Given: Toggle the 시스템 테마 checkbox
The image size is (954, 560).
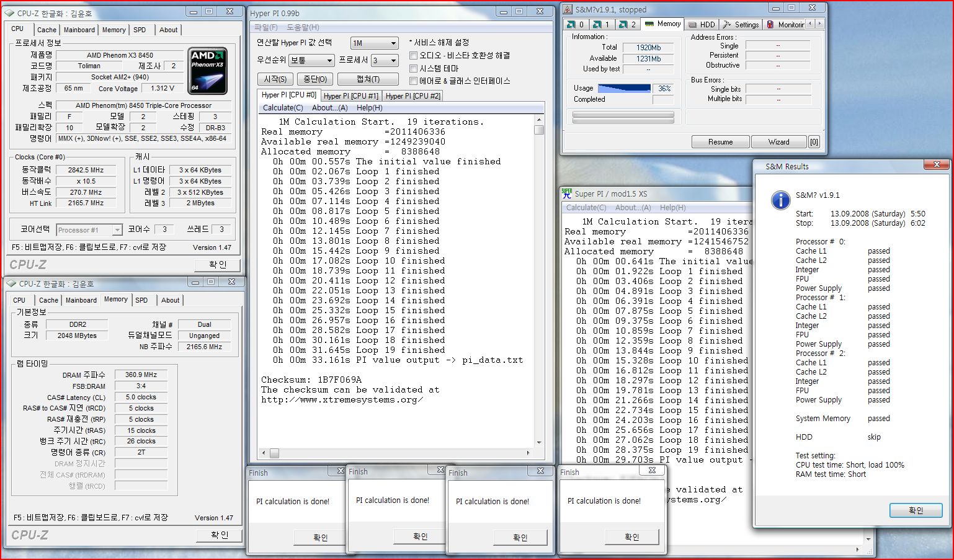Looking at the screenshot, I should [x=414, y=68].
